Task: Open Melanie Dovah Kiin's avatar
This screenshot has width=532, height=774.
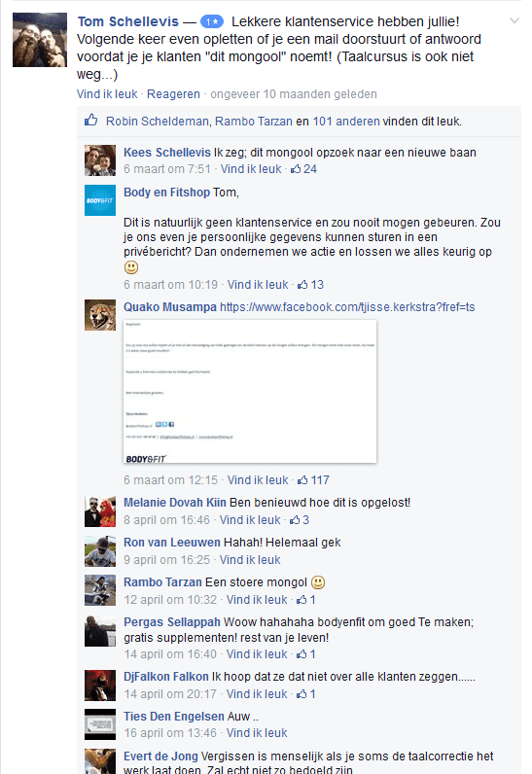Action: click(100, 511)
